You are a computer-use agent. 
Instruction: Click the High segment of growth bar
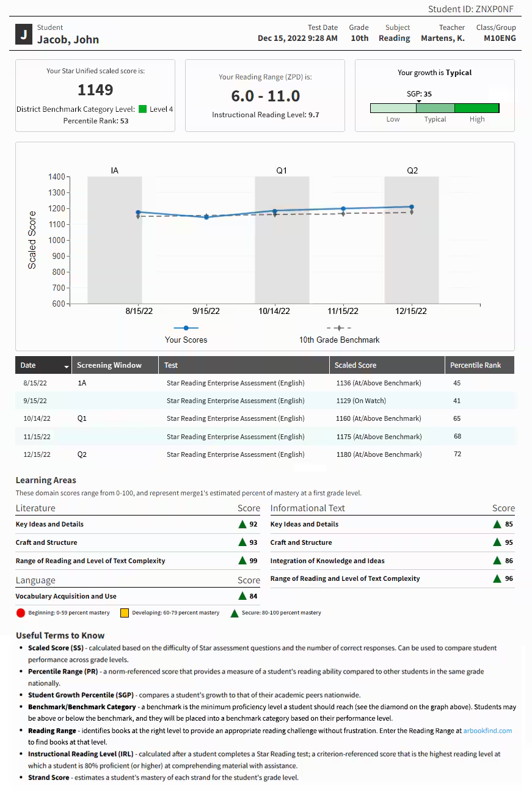coord(477,108)
